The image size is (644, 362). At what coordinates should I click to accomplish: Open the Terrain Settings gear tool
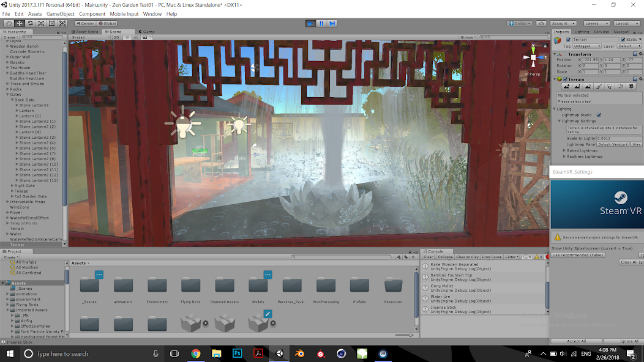click(x=631, y=86)
